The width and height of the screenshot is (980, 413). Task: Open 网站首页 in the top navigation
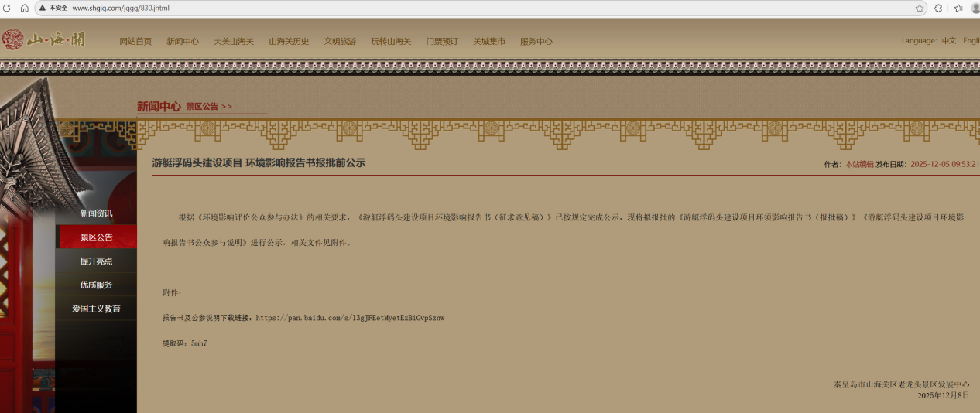point(135,42)
